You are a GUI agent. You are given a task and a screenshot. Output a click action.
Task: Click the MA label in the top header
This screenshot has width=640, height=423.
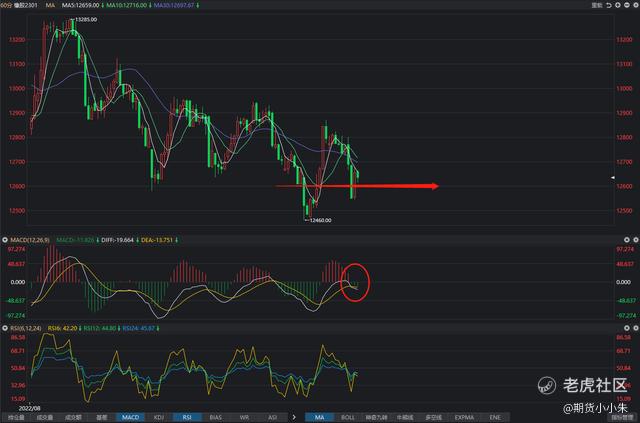click(50, 5)
